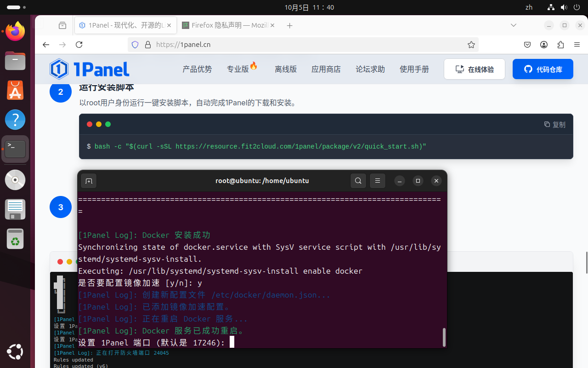Go back in Firefox history
This screenshot has width=588, height=368.
click(x=46, y=45)
